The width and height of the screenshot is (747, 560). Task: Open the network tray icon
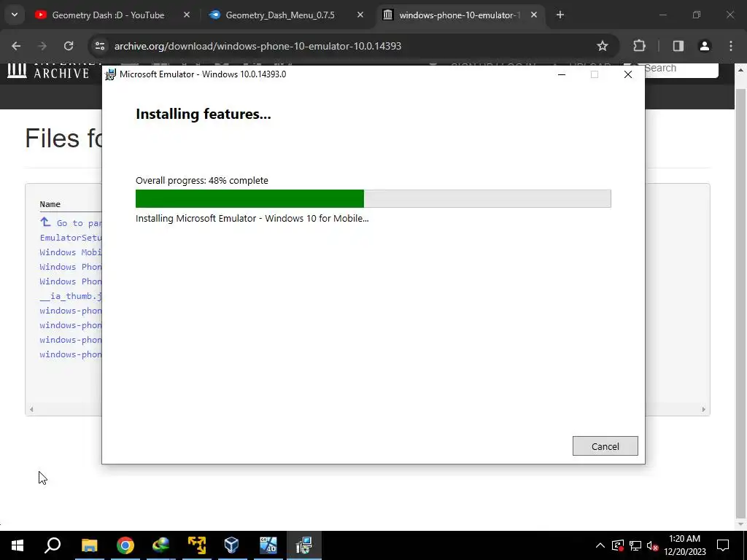[635, 545]
